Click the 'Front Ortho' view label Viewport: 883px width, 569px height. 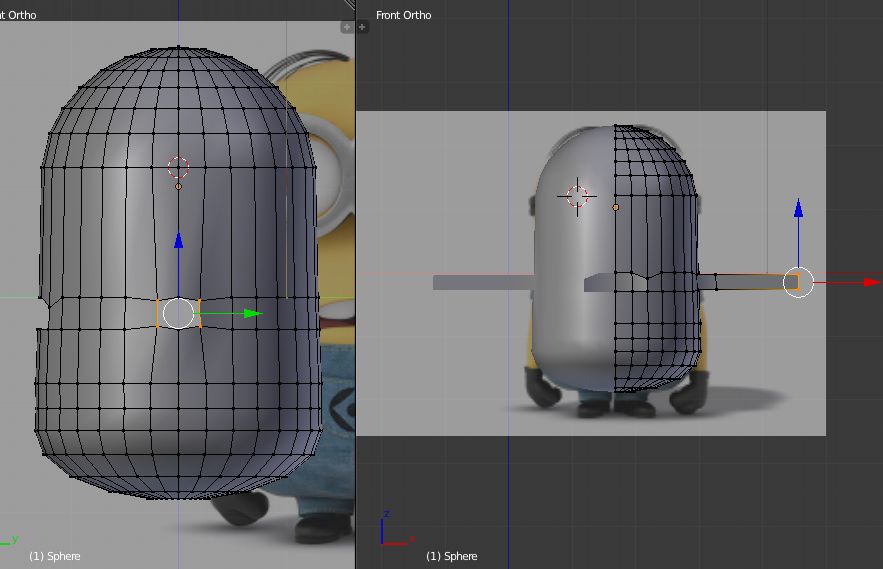tap(404, 15)
